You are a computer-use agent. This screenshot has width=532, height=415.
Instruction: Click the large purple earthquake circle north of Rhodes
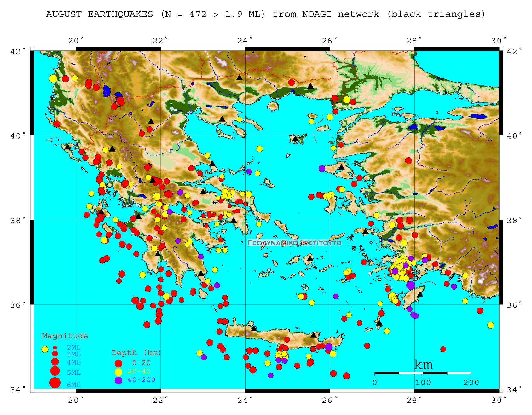[x=411, y=285]
